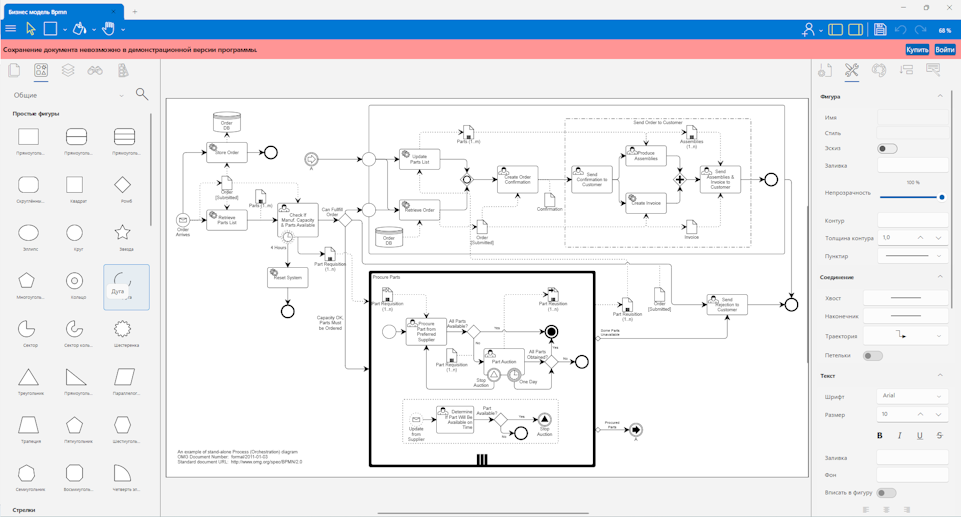Click the save diskette icon
The width and height of the screenshot is (961, 517).
click(880, 30)
